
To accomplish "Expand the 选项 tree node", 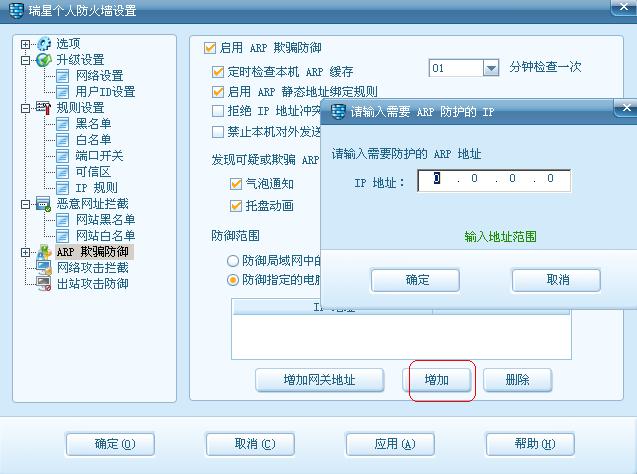I will coord(25,44).
